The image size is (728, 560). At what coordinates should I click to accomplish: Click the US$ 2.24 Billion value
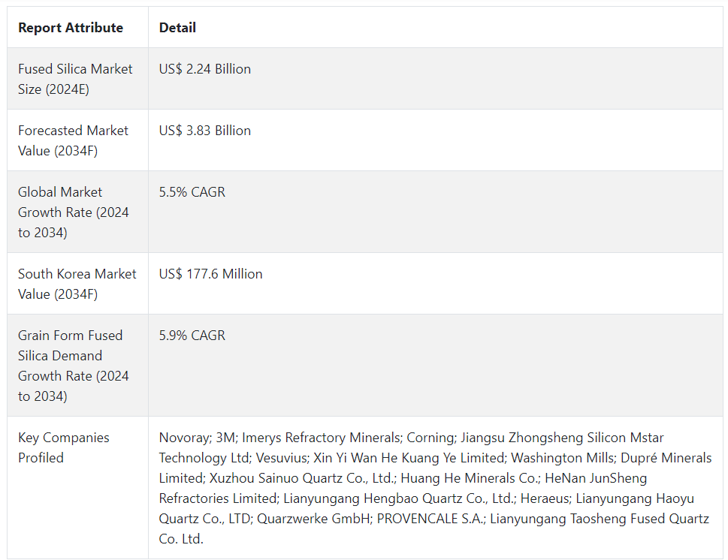tap(205, 69)
